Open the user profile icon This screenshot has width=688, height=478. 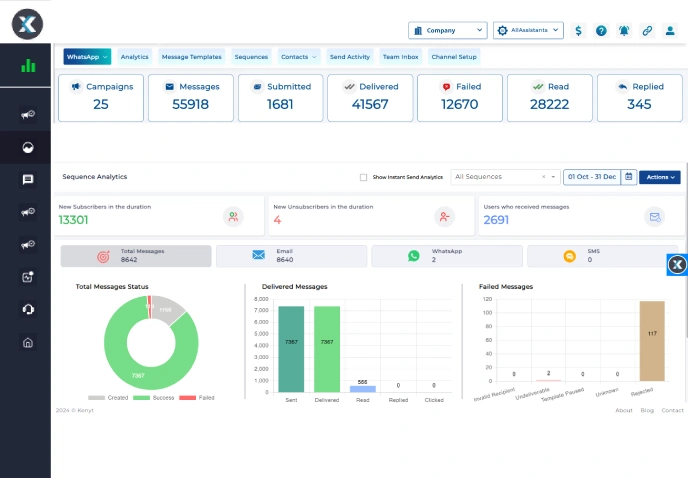(670, 31)
